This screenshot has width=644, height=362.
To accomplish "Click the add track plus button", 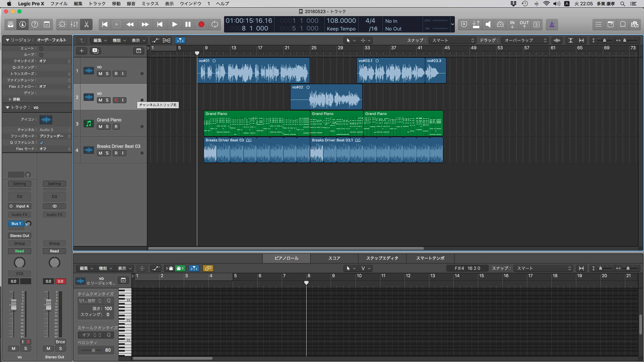I will coord(82,51).
